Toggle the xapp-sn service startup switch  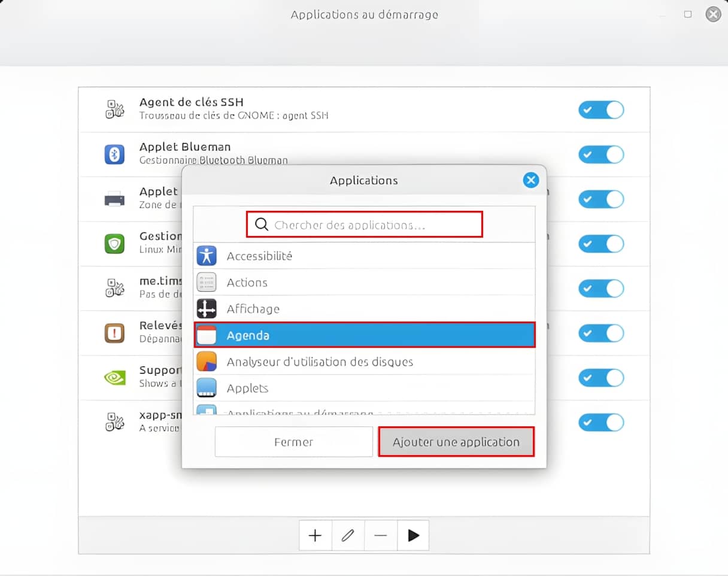[600, 422]
